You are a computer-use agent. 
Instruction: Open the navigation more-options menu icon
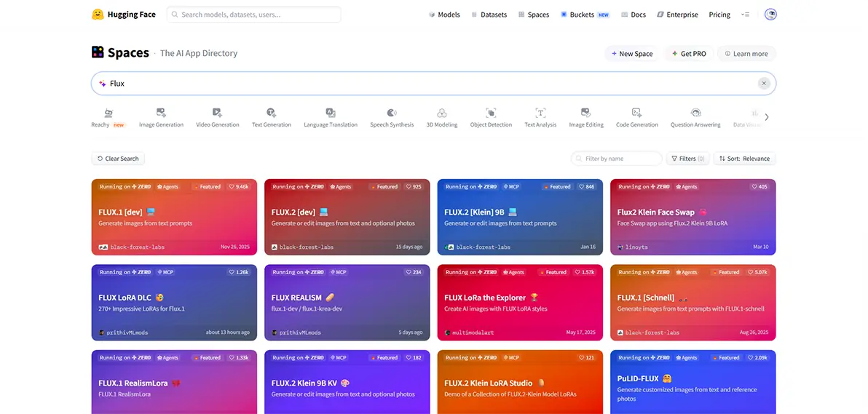click(x=745, y=15)
